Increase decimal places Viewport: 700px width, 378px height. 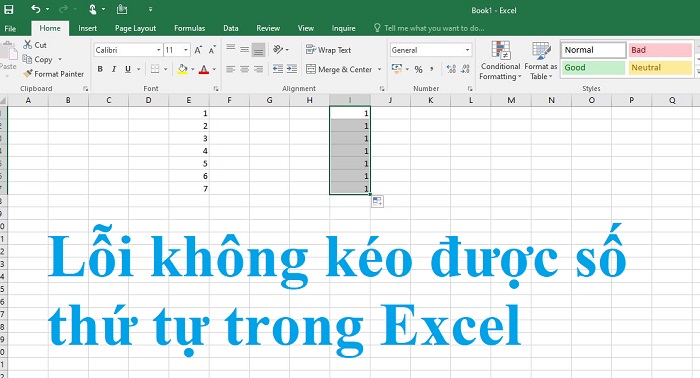[x=451, y=69]
